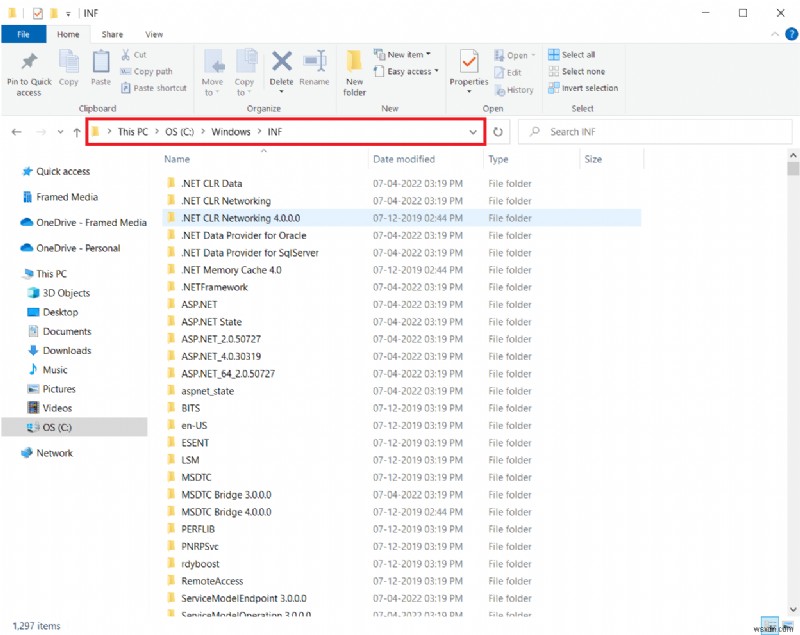Open OneDrive - Personal in sidebar

pos(70,248)
